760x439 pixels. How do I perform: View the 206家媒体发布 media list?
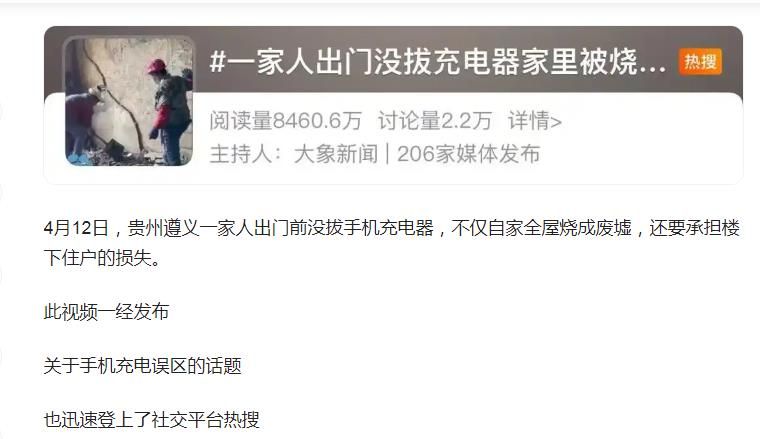pyautogui.click(x=468, y=154)
